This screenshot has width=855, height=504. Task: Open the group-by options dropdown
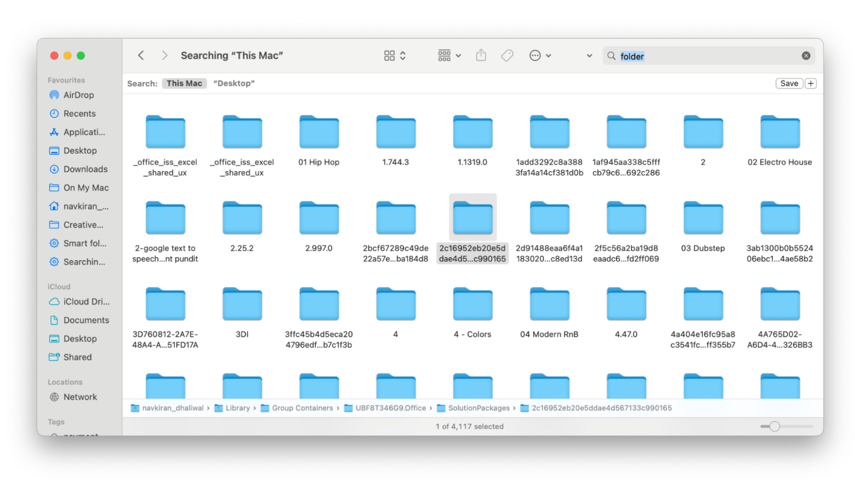[449, 55]
